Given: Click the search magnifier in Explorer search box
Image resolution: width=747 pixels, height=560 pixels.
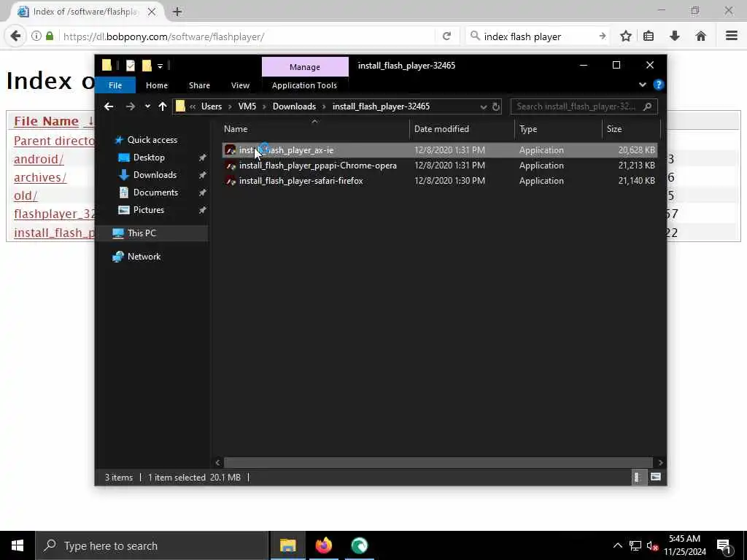Looking at the screenshot, I should coord(647,106).
